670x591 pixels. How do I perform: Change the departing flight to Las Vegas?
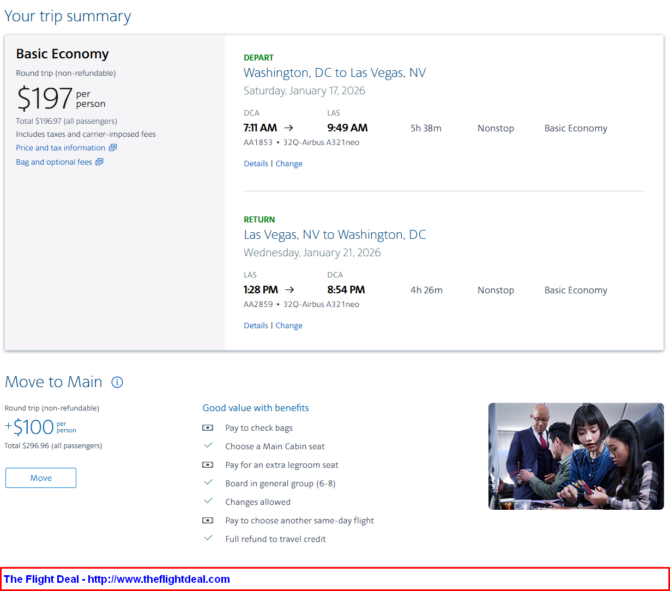pos(289,164)
